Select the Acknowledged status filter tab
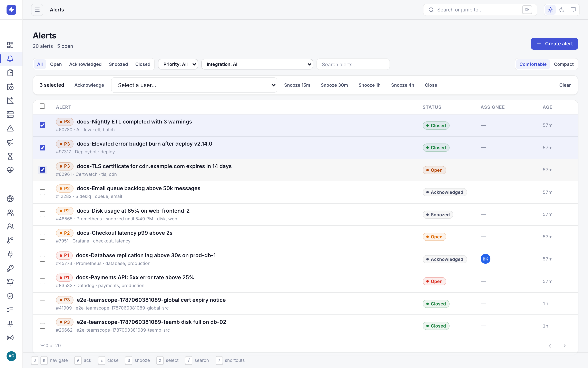This screenshot has height=368, width=588. (x=85, y=64)
